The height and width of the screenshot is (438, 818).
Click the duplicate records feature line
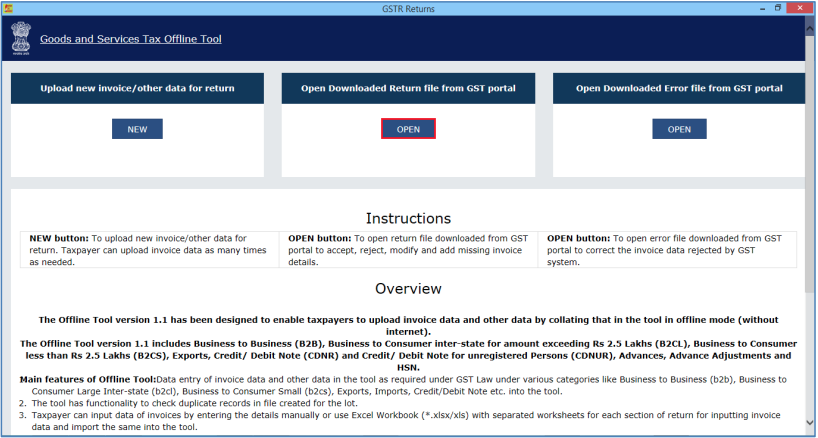(195, 403)
